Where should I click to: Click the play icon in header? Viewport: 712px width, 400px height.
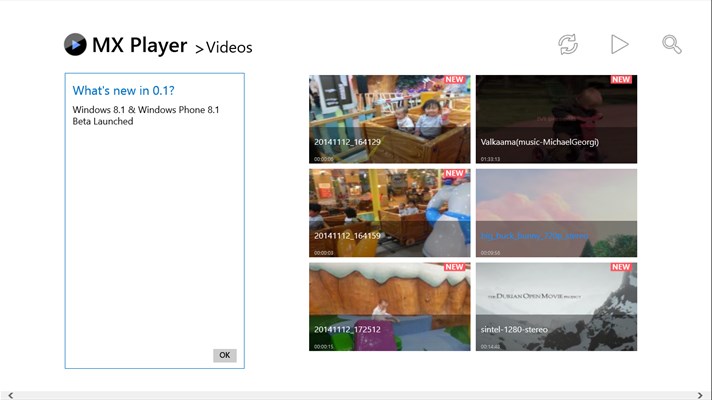tap(619, 44)
